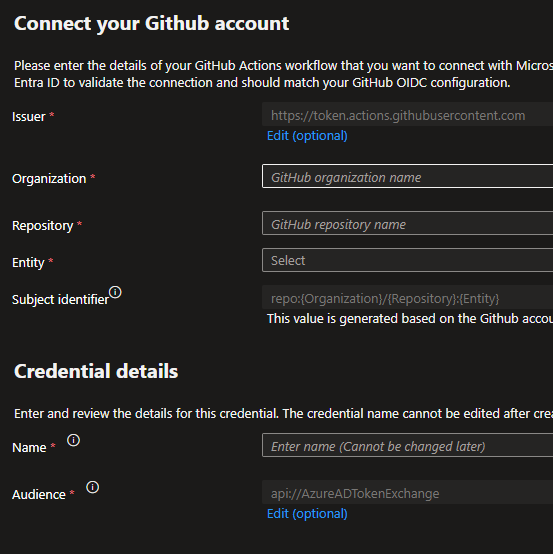Click the Credential details heading
This screenshot has width=553, height=554.
tap(96, 371)
